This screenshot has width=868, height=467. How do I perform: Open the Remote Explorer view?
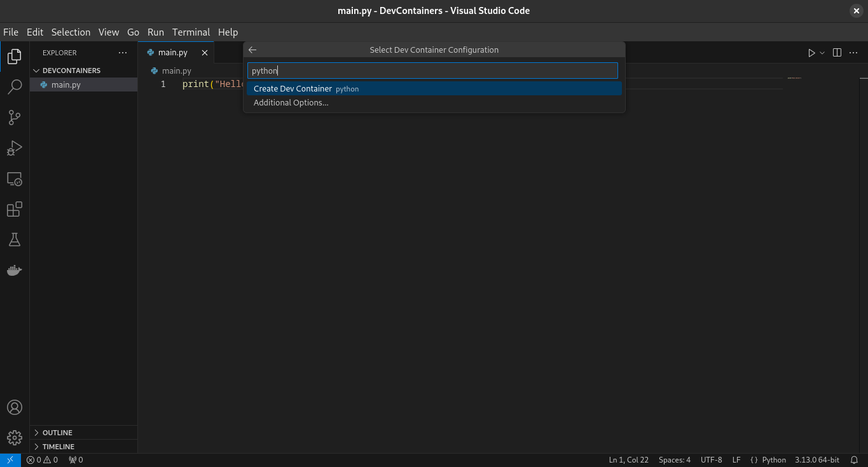pyautogui.click(x=14, y=179)
